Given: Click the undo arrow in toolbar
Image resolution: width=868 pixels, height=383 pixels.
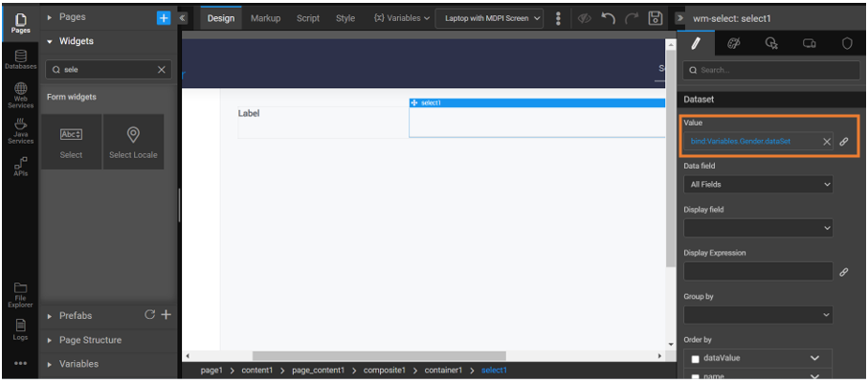Looking at the screenshot, I should click(608, 18).
